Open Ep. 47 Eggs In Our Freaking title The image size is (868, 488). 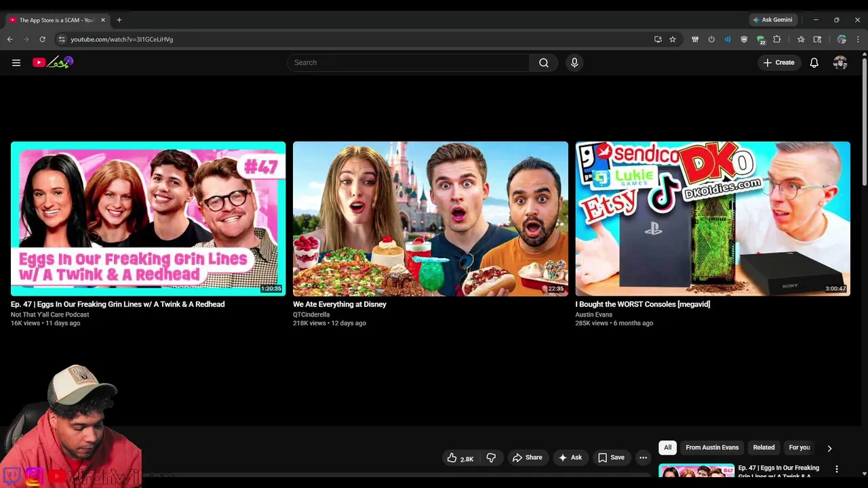[x=118, y=304]
